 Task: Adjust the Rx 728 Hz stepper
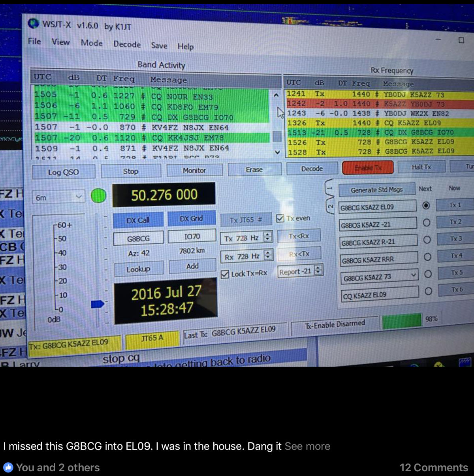pos(268,255)
